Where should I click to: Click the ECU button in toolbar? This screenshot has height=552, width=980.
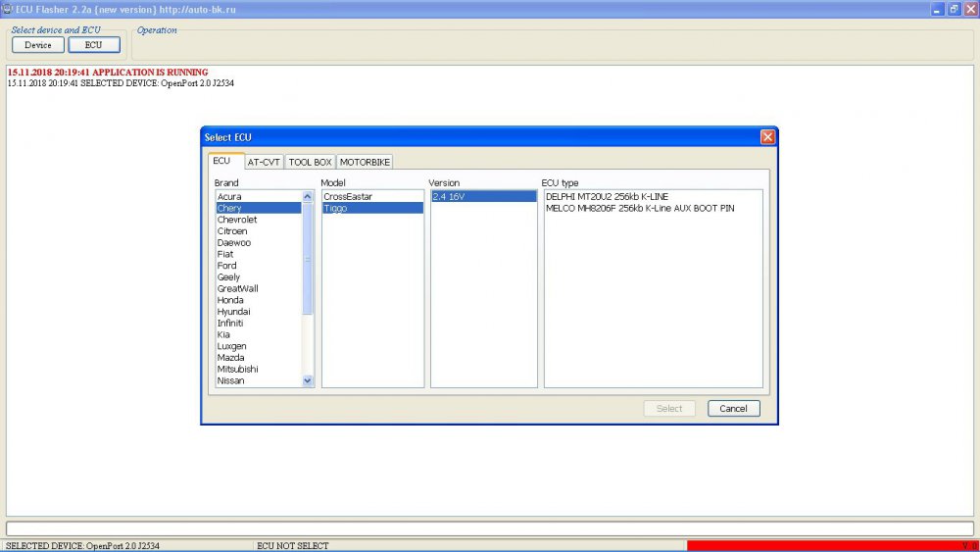[x=93, y=45]
